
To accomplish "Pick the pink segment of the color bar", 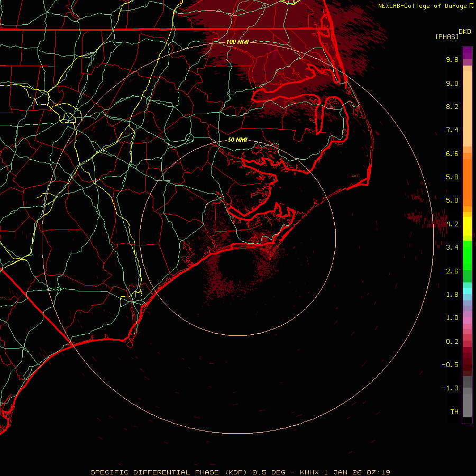I will (467, 321).
